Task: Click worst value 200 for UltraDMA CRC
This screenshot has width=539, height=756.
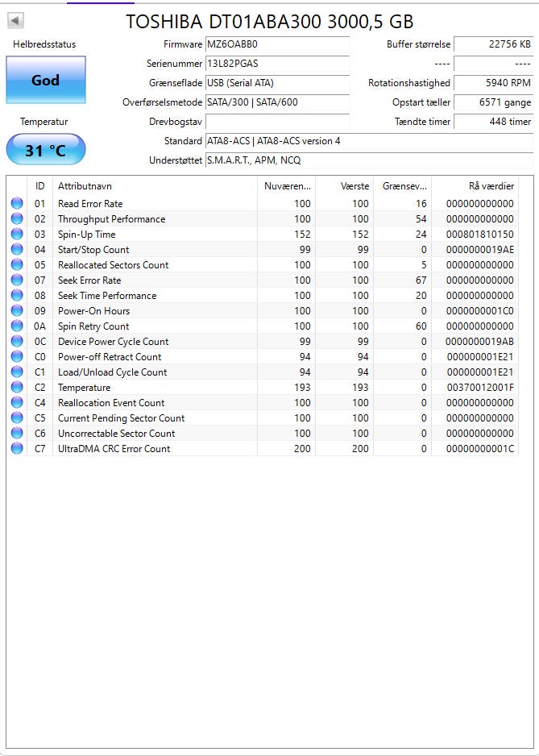Action: click(360, 448)
